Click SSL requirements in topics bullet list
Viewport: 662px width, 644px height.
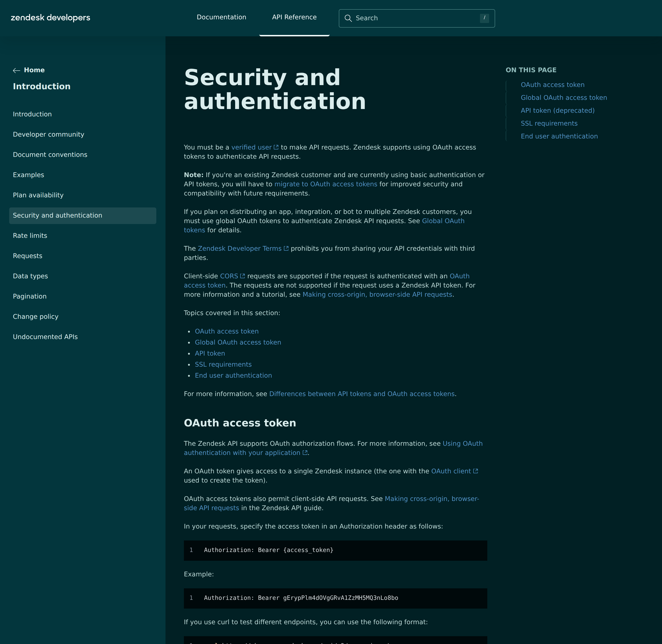point(223,364)
